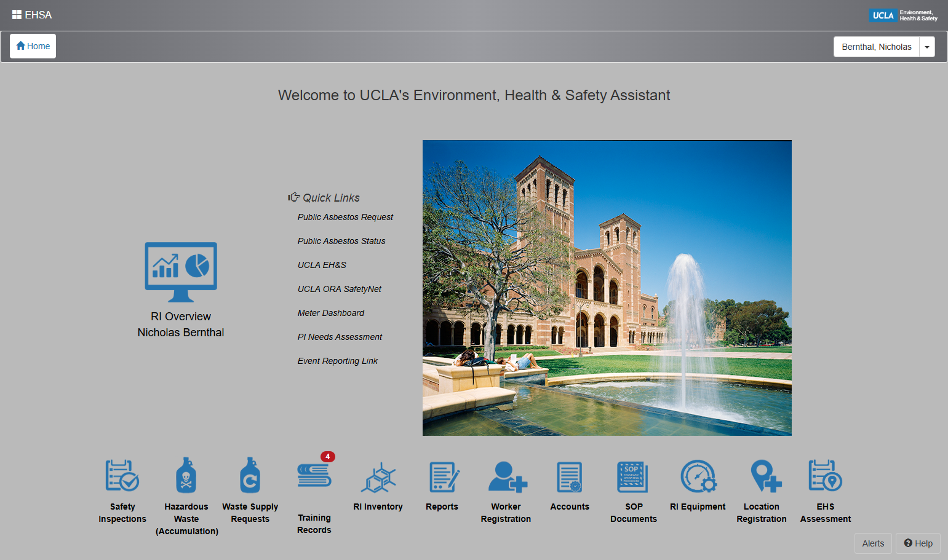This screenshot has width=948, height=560.
Task: Open the Alerts tab at bottom
Action: coord(873,543)
